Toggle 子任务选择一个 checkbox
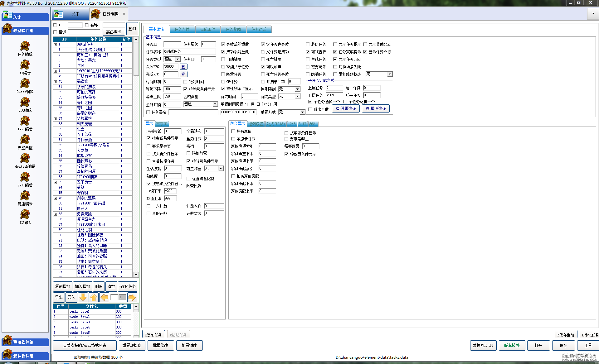The width and height of the screenshot is (599, 364). point(310,102)
